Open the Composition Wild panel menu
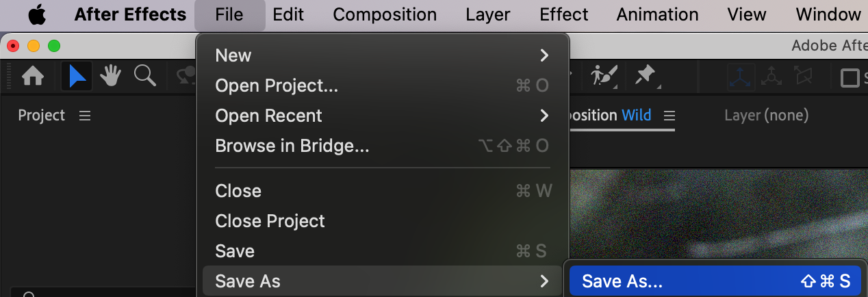The width and height of the screenshot is (868, 297). 669,116
